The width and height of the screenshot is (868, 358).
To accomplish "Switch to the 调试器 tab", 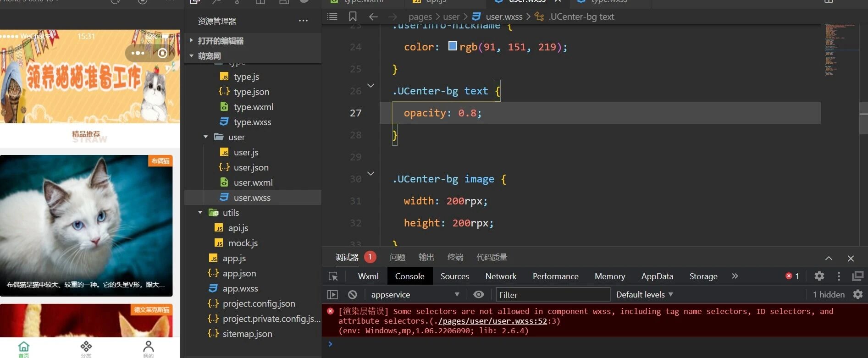I will point(347,257).
